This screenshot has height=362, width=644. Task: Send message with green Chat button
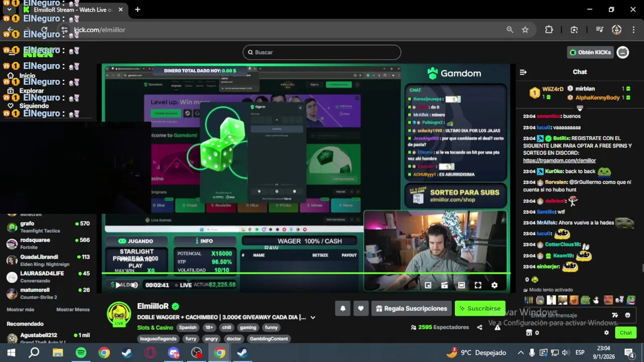point(626,333)
